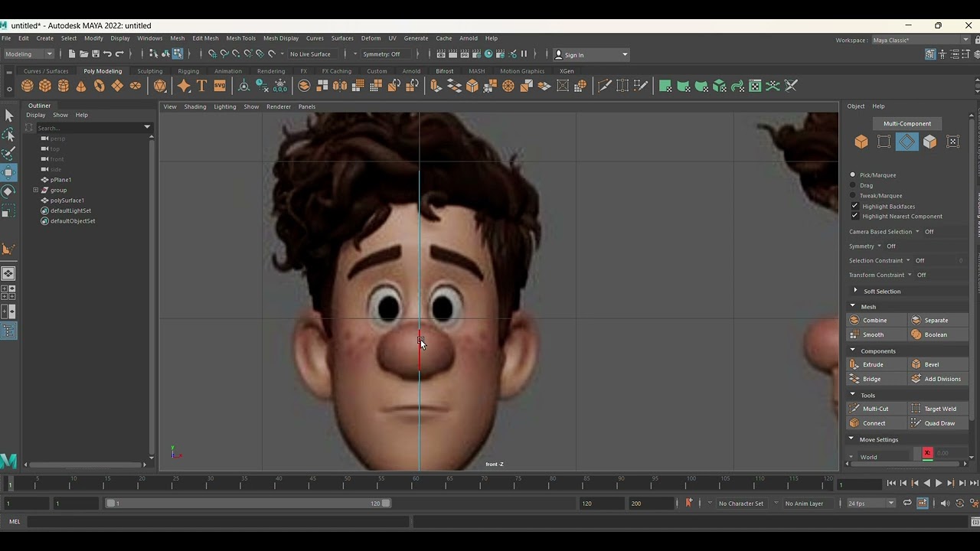Click the Smooth mesh button
This screenshot has width=980, height=551.
pyautogui.click(x=876, y=334)
